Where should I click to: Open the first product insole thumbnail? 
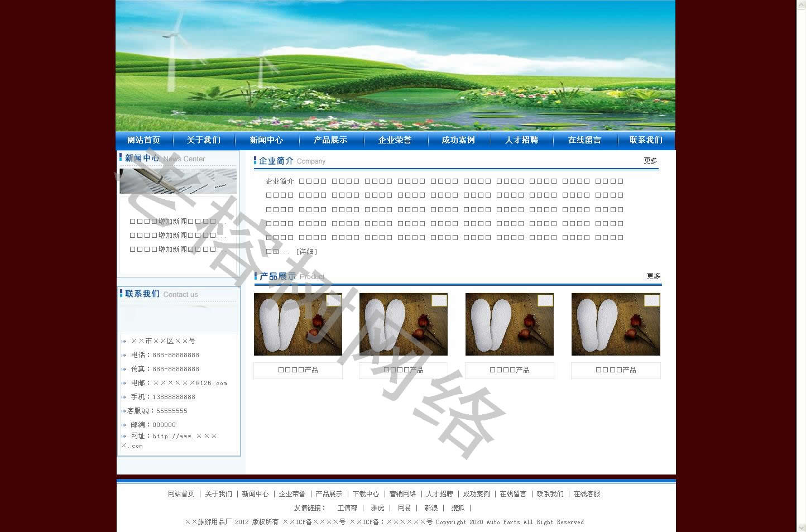(298, 324)
